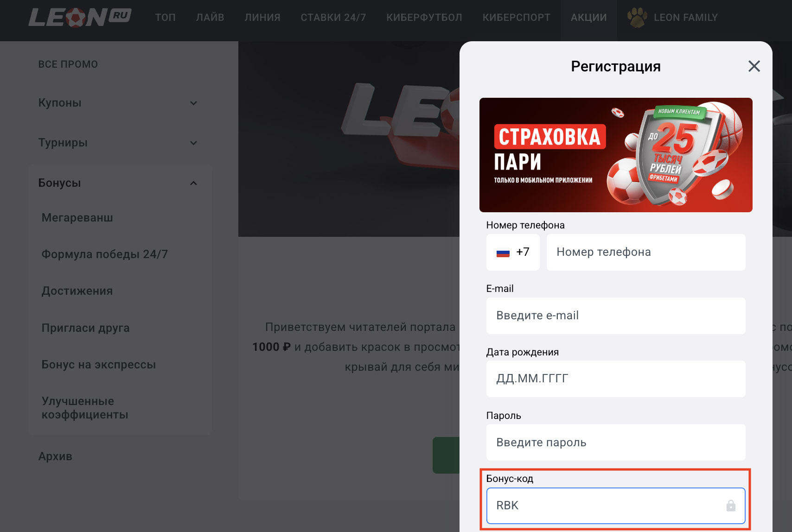Click the lock icon in bonus code field
792x532 pixels.
731,506
